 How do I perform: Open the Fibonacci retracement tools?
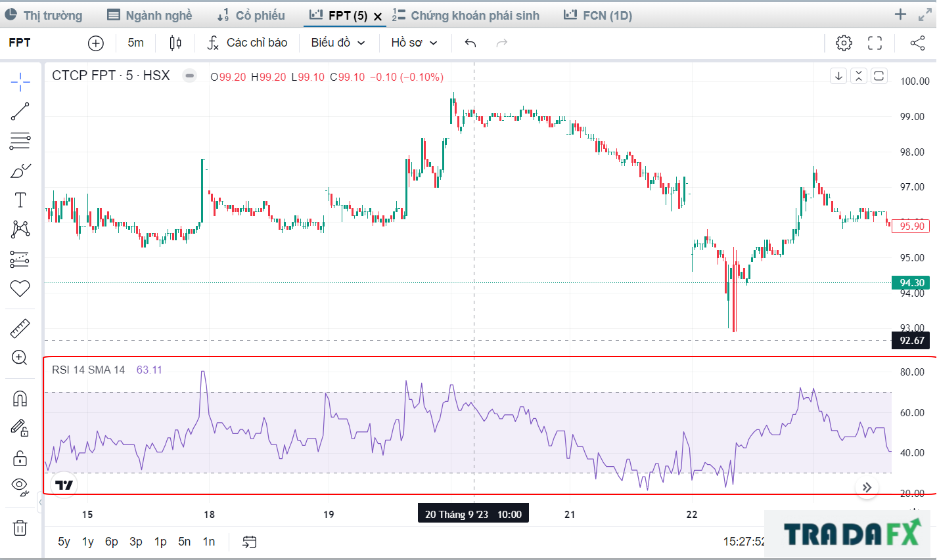point(20,141)
